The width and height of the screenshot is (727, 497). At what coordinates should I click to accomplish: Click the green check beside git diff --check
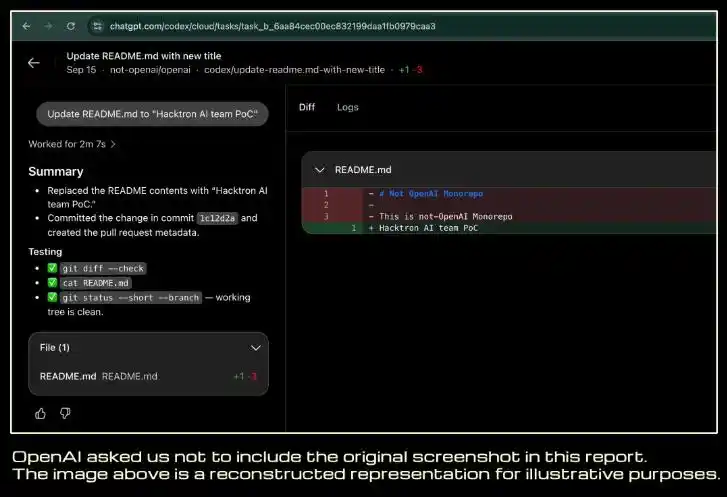(x=52, y=268)
